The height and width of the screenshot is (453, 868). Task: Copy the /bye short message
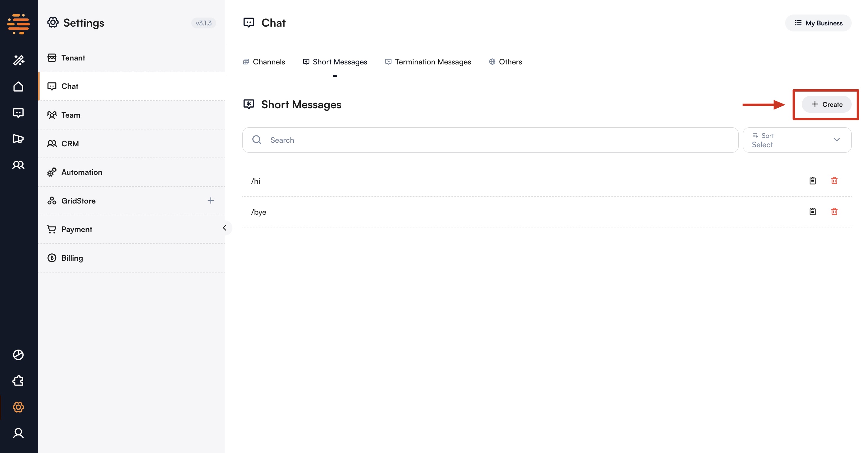(812, 212)
